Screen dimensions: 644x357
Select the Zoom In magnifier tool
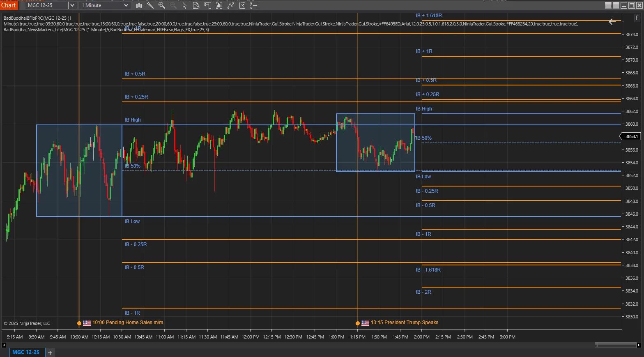click(x=162, y=5)
